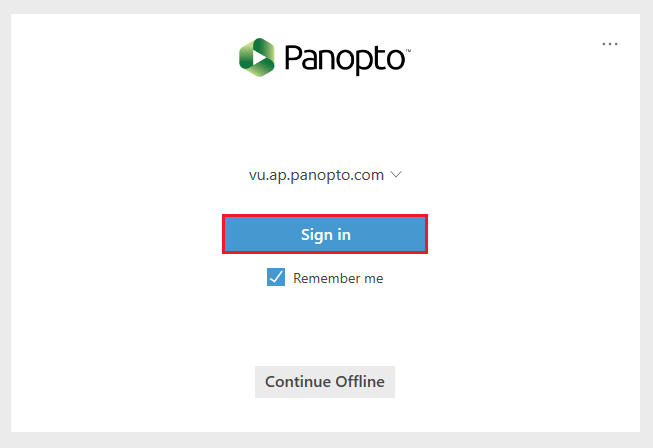
Task: Expand the vu.ap.panopto.com server dropdown
Action: click(x=325, y=175)
